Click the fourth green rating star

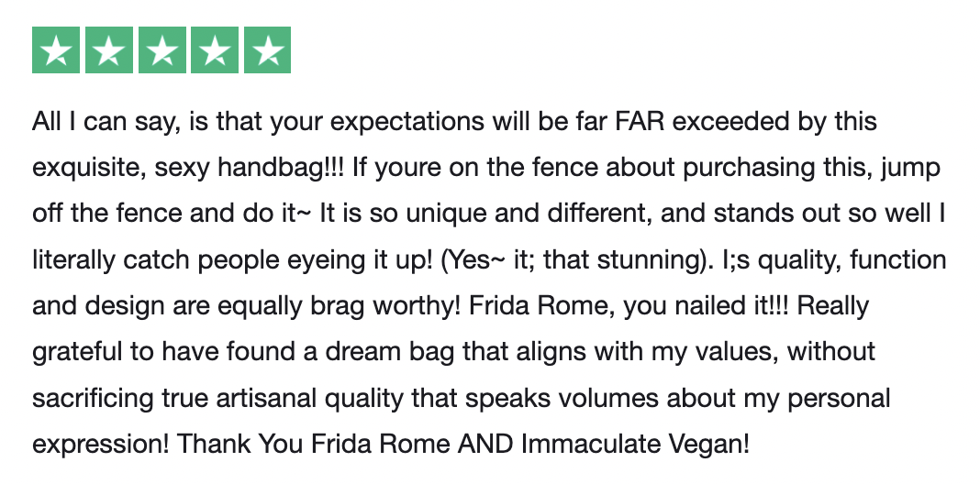point(215,50)
